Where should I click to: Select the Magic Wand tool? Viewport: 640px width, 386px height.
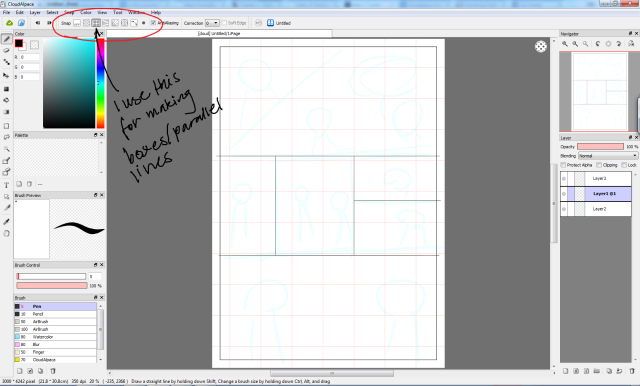pos(6,149)
